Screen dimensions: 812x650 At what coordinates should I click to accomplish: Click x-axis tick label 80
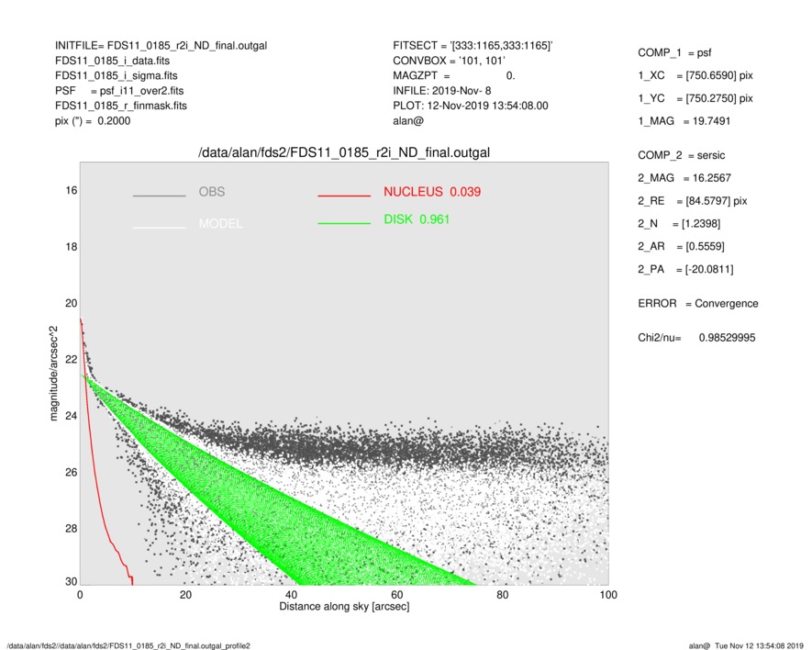[502, 595]
